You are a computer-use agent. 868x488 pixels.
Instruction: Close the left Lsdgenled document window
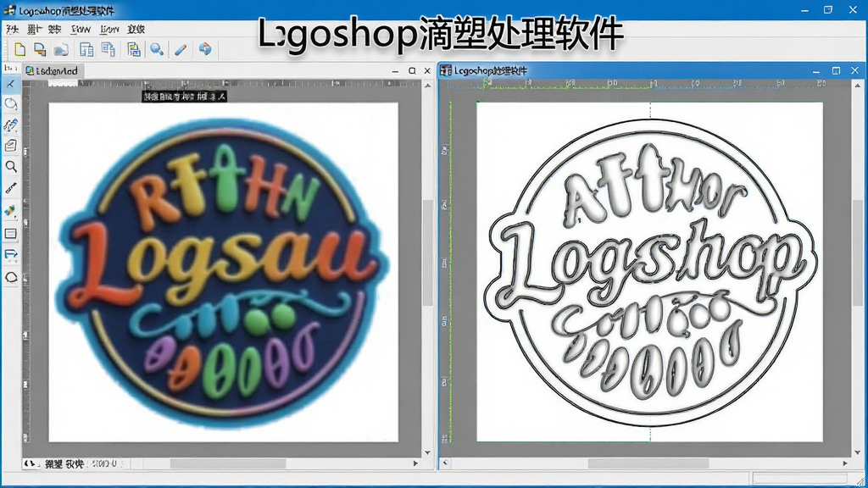pyautogui.click(x=427, y=71)
